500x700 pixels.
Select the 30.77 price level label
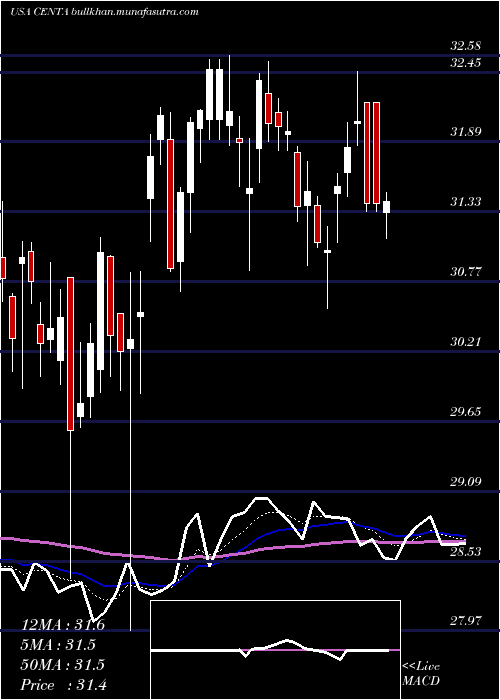point(466,271)
